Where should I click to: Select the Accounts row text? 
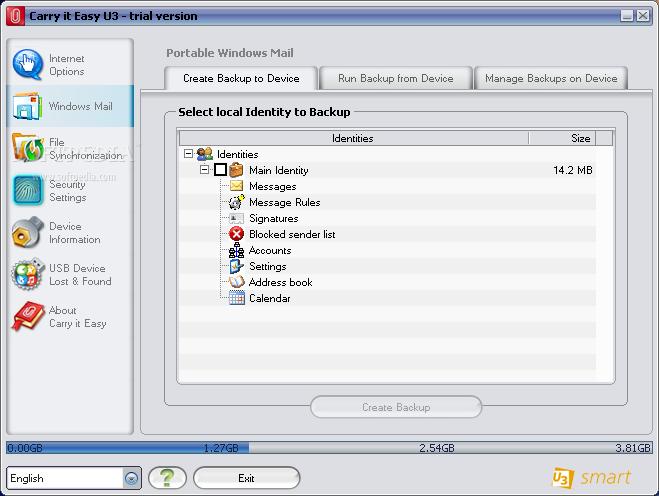click(x=270, y=250)
